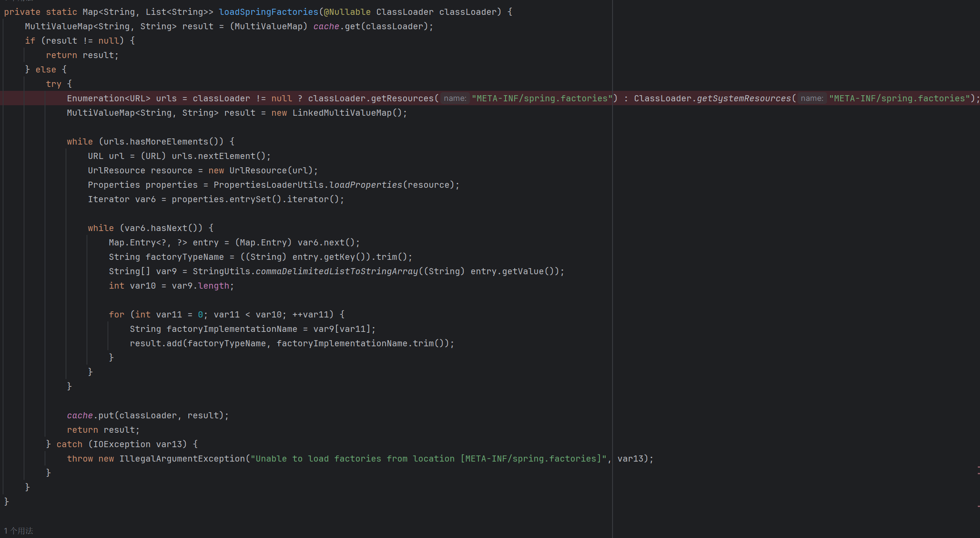Click the hasMoreElements method call
The width and height of the screenshot is (980, 538).
tap(169, 141)
